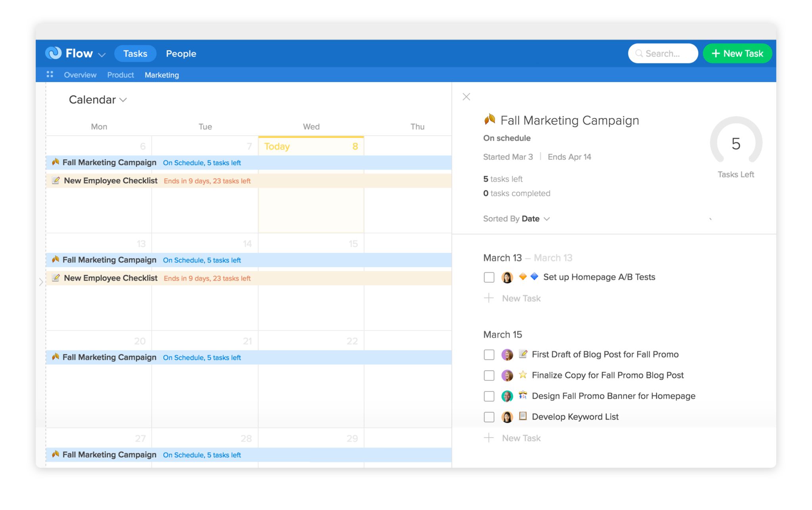Click plus icon under March 13 group
Viewport: 812px width, 510px height.
point(489,298)
